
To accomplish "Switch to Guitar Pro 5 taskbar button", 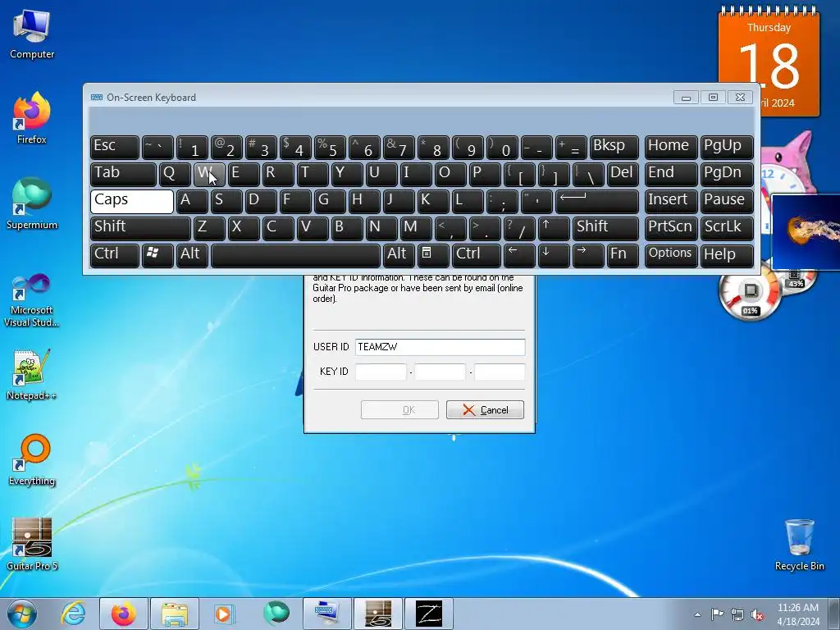I will point(377,614).
